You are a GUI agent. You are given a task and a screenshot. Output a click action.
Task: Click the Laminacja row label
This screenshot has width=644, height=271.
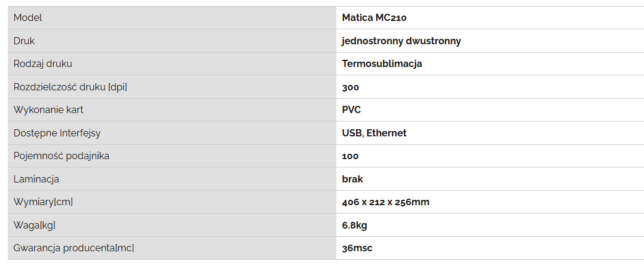[x=36, y=179]
